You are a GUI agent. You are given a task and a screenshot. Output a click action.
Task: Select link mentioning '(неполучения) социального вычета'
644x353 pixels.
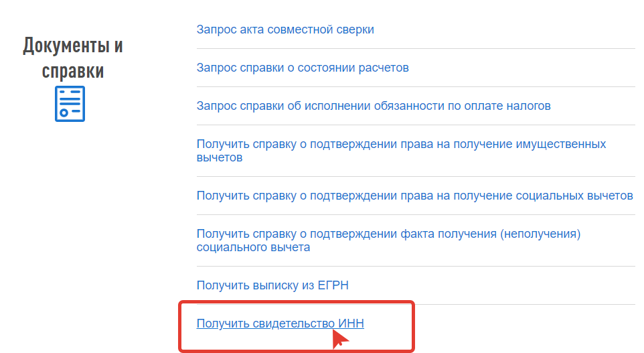pos(388,240)
